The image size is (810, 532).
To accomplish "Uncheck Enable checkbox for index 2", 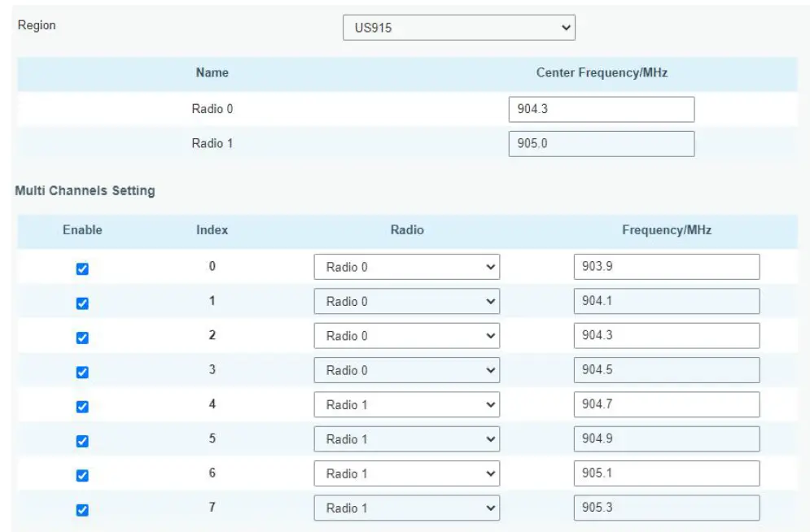I will click(82, 338).
